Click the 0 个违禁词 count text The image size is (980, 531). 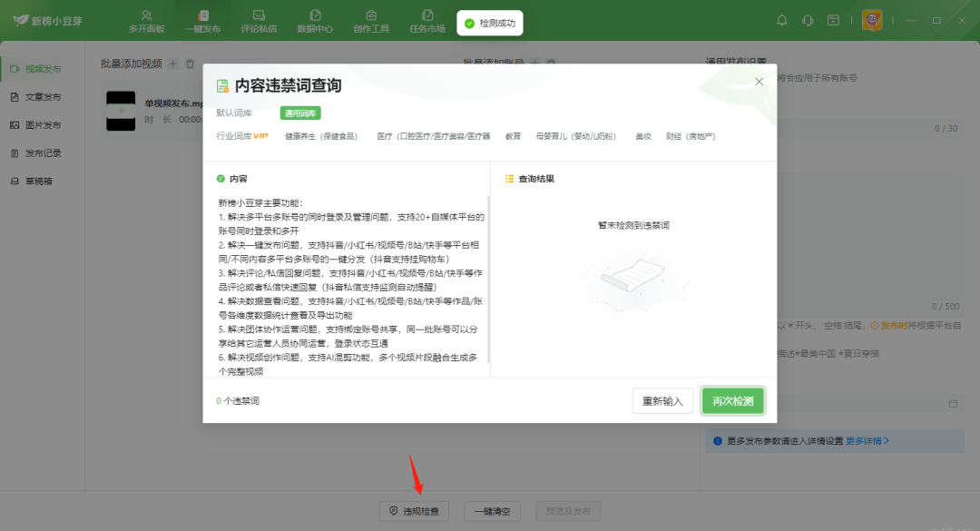[238, 401]
